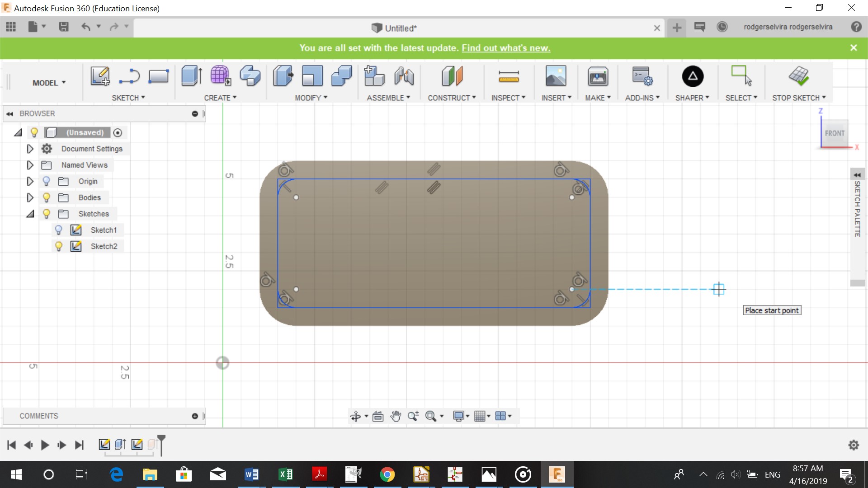Image resolution: width=868 pixels, height=488 pixels.
Task: Expand the SKETCH PALETTE panel
Action: pos(857,175)
